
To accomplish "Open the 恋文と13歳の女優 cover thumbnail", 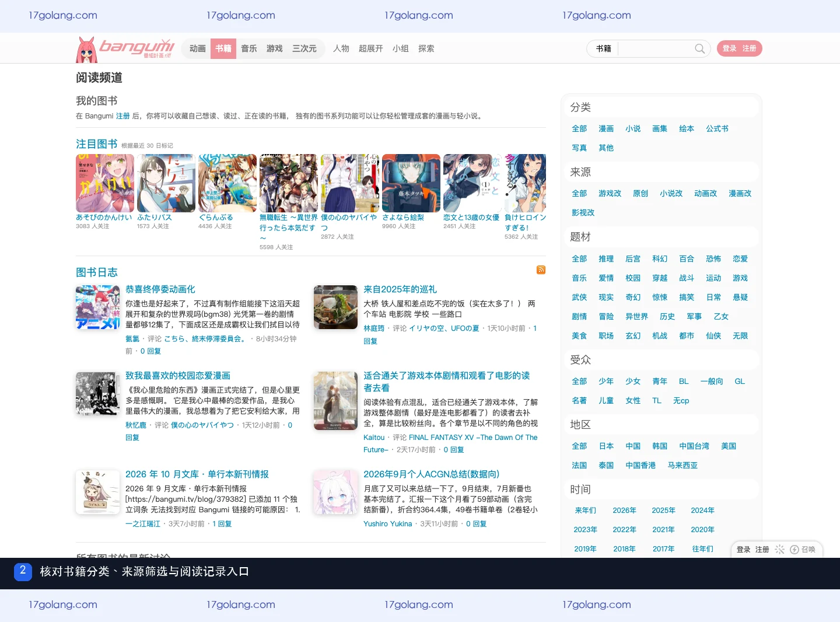I will point(473,183).
